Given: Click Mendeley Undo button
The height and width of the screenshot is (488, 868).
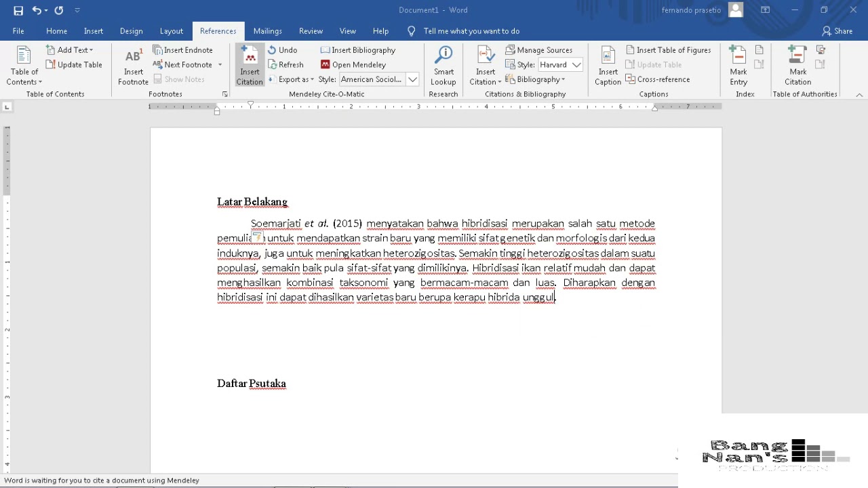Looking at the screenshot, I should [283, 50].
